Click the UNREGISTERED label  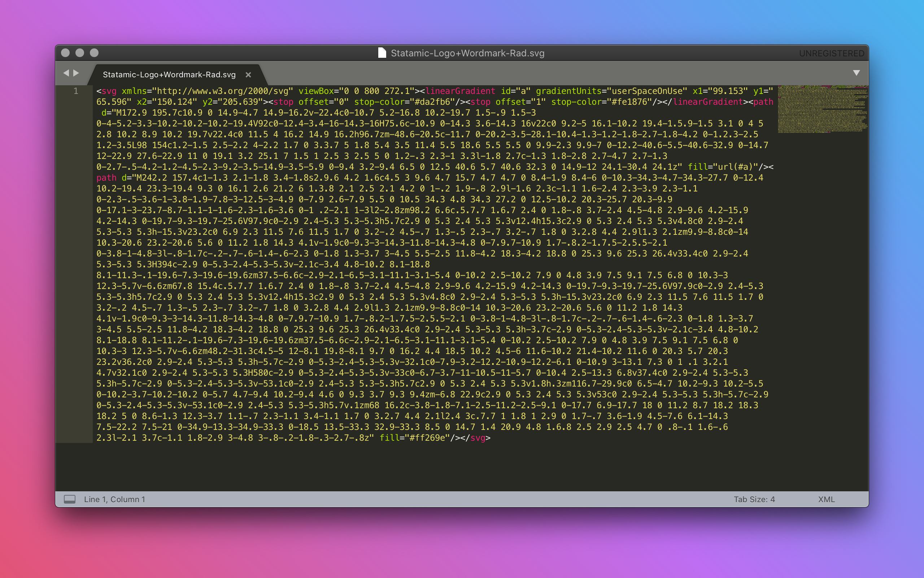[832, 53]
